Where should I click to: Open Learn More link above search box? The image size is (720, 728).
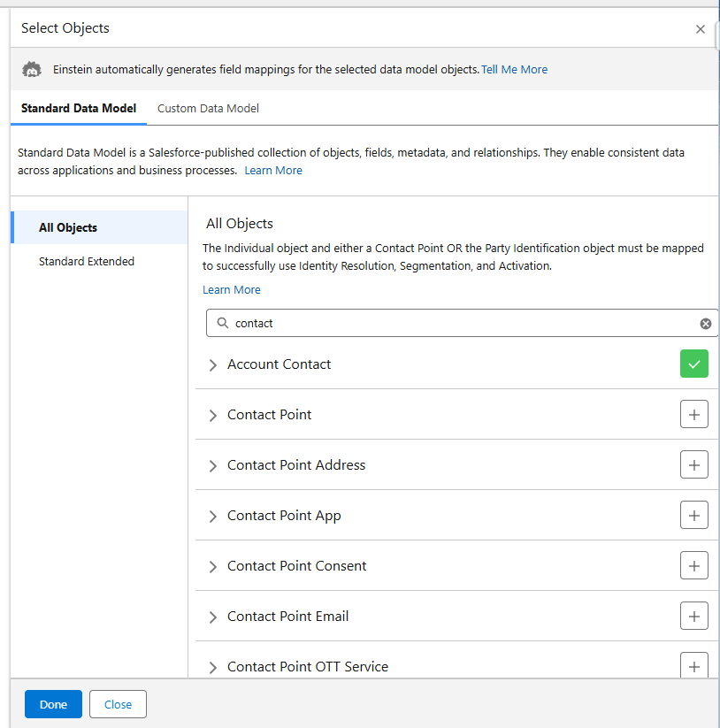pyautogui.click(x=232, y=290)
